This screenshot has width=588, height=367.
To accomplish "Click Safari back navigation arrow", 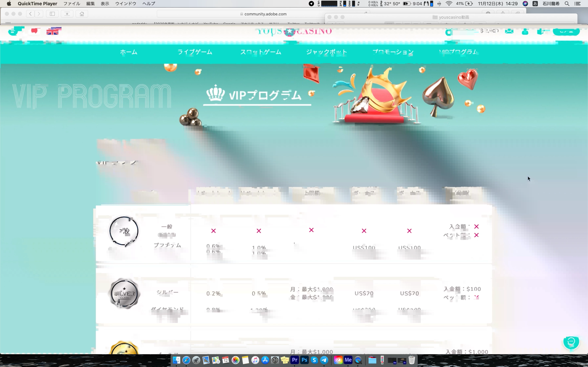I will pos(30,14).
